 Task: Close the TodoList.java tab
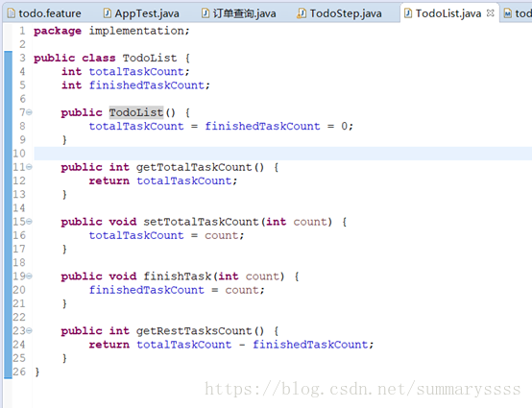[490, 13]
